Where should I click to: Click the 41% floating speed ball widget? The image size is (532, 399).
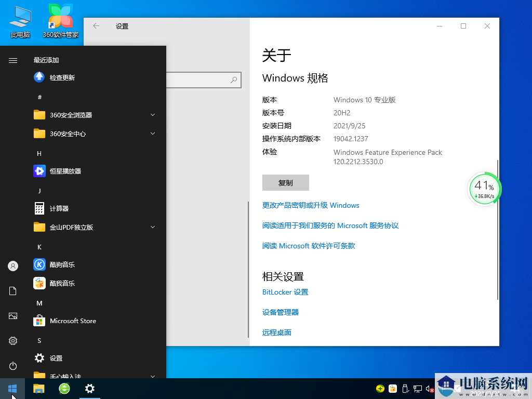[x=484, y=189]
